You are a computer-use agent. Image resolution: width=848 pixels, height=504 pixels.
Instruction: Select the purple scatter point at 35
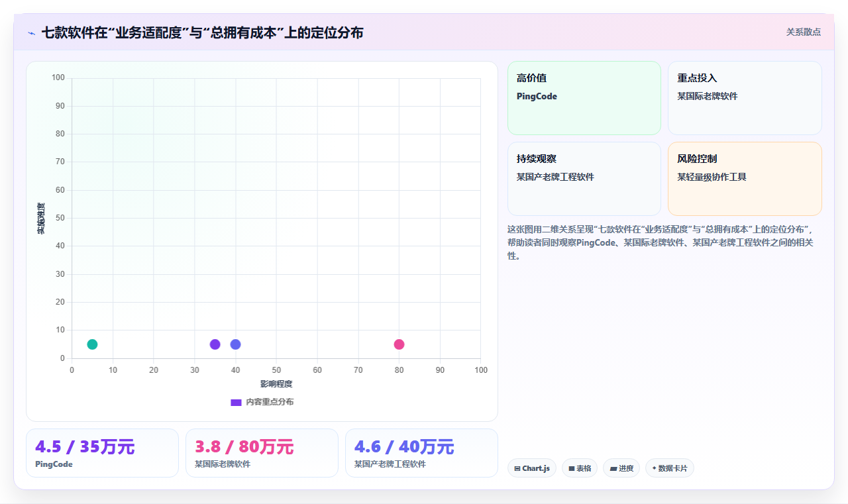(215, 344)
